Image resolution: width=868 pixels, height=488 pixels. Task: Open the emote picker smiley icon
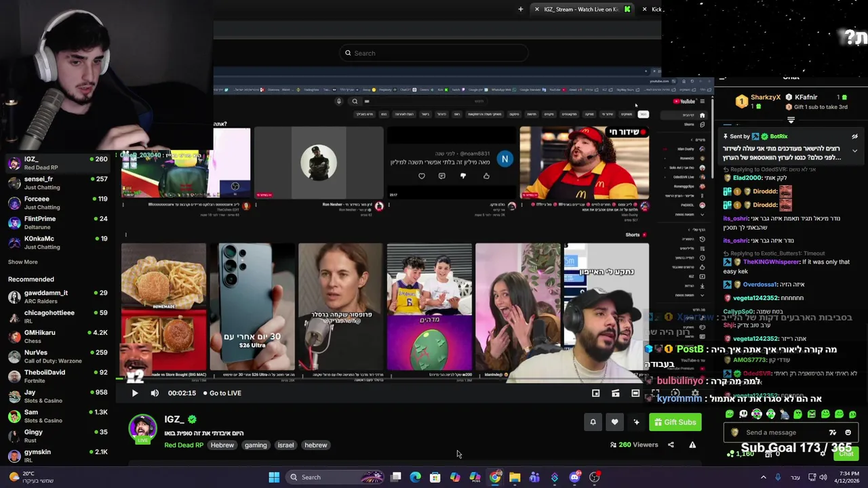(x=848, y=432)
